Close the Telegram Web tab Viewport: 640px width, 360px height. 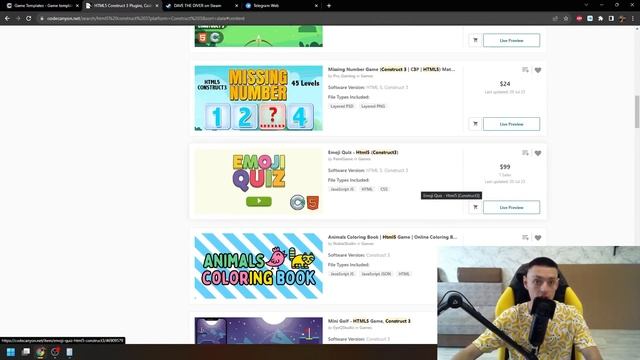coord(316,6)
